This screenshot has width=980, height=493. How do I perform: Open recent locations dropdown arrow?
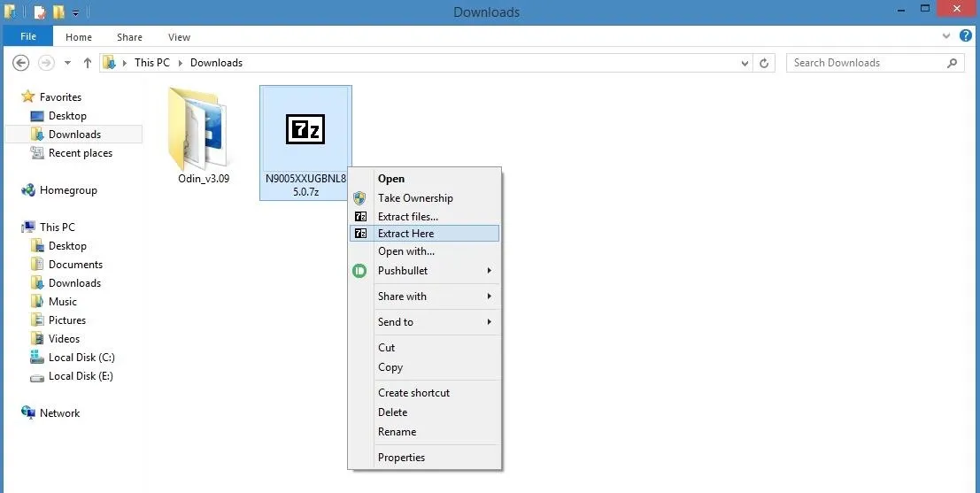pyautogui.click(x=67, y=63)
